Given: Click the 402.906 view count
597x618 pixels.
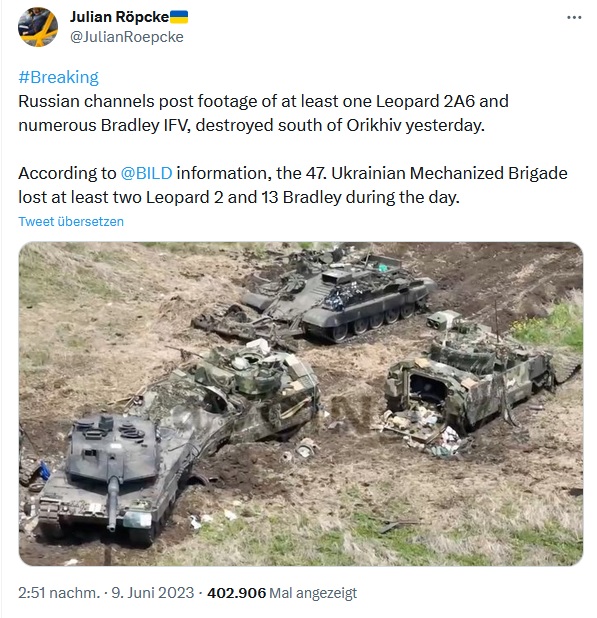Looking at the screenshot, I should point(236,593).
